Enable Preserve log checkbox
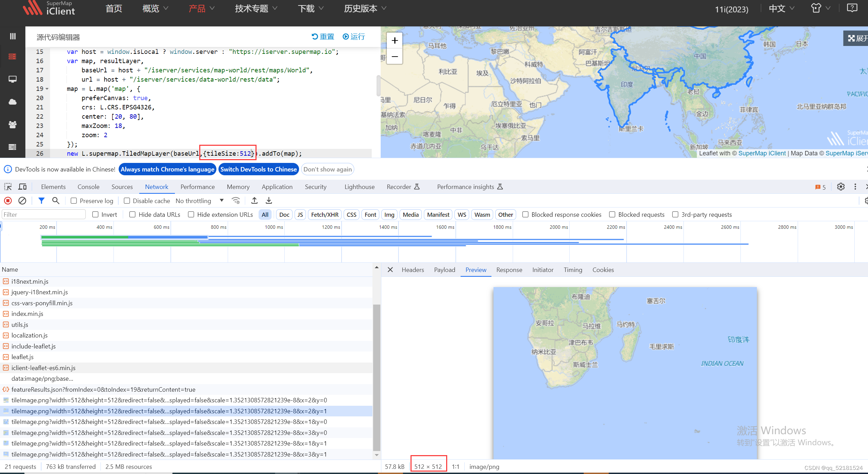 74,201
